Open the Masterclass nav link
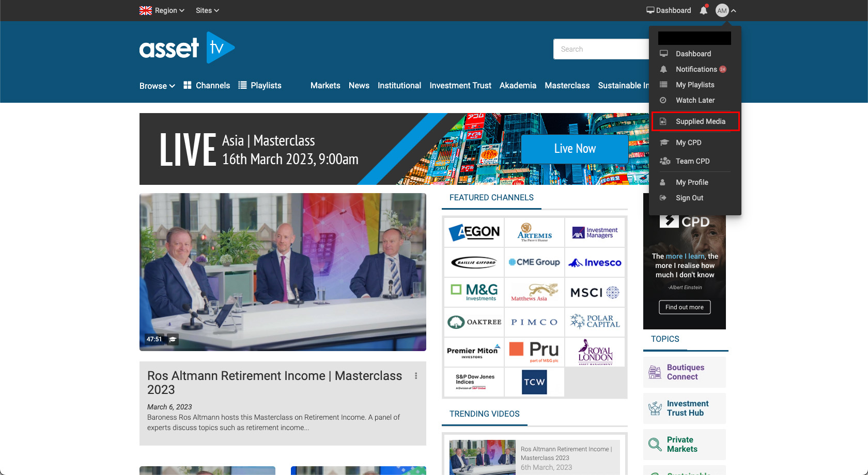868x475 pixels. click(567, 86)
